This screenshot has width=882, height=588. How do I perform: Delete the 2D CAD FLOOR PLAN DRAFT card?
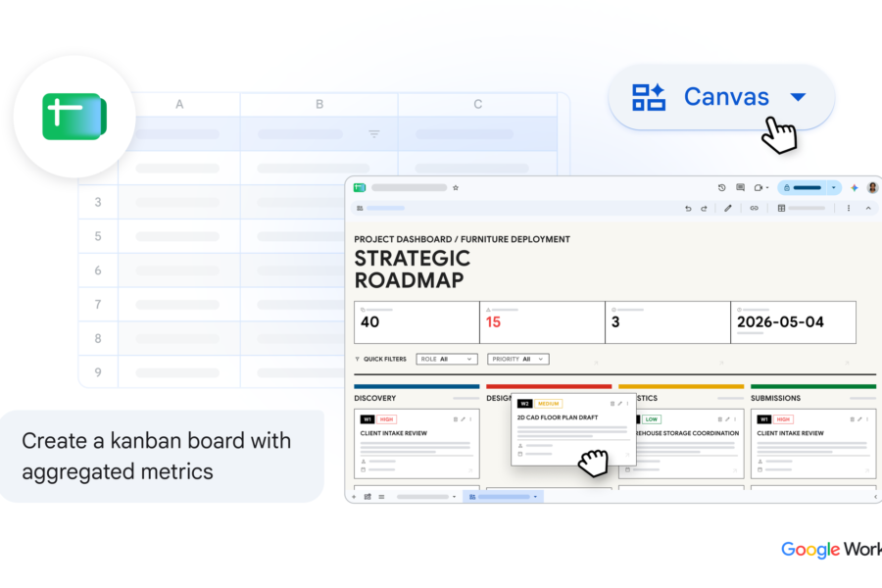coord(612,404)
